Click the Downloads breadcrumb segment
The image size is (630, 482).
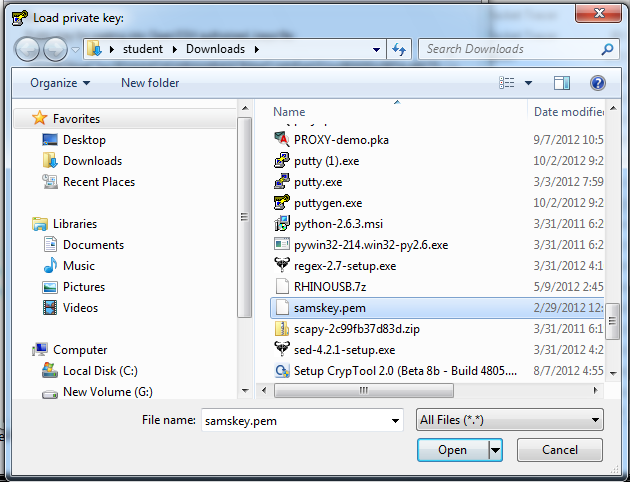tap(215, 49)
